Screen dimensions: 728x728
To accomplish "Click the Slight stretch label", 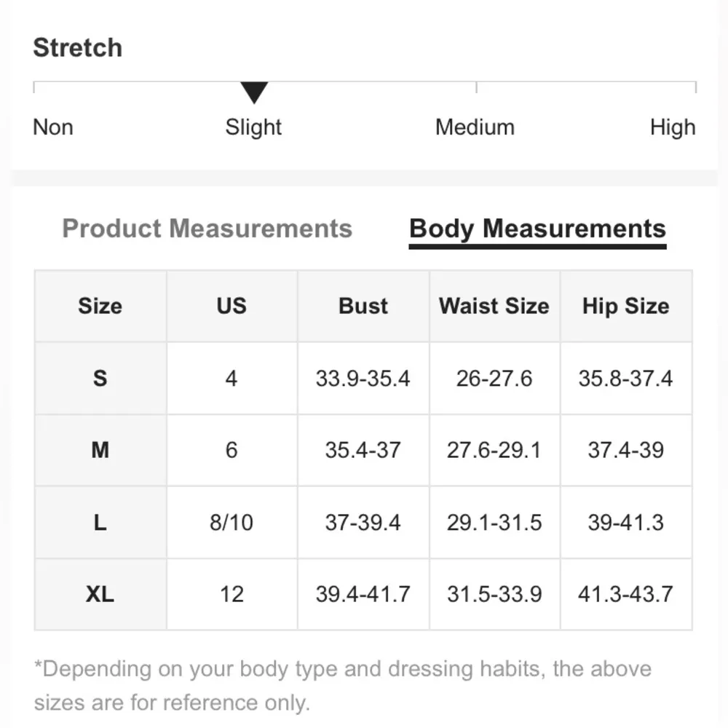I will (x=253, y=127).
